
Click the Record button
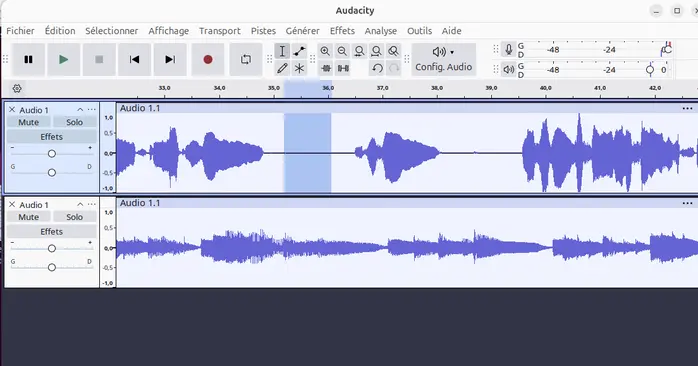207,59
